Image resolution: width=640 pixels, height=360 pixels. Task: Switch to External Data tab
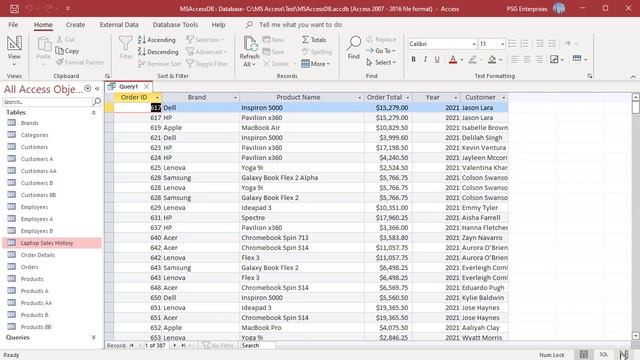[119, 24]
